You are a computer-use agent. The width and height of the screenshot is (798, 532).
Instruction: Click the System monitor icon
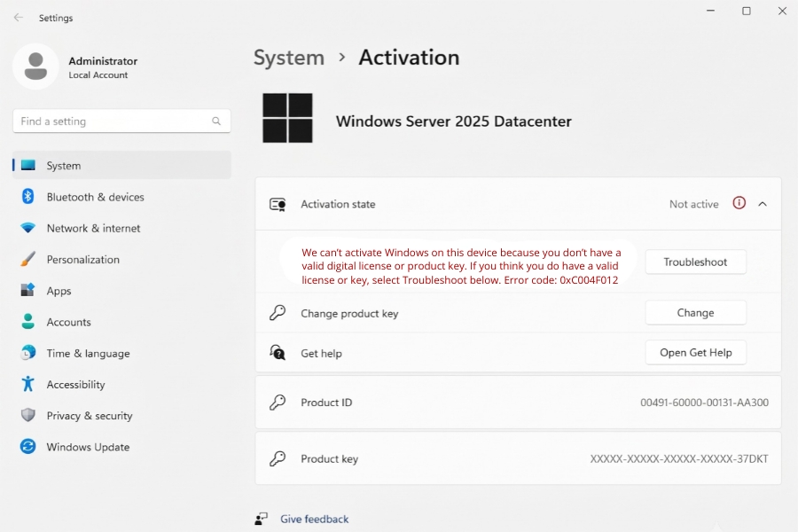pyautogui.click(x=28, y=165)
